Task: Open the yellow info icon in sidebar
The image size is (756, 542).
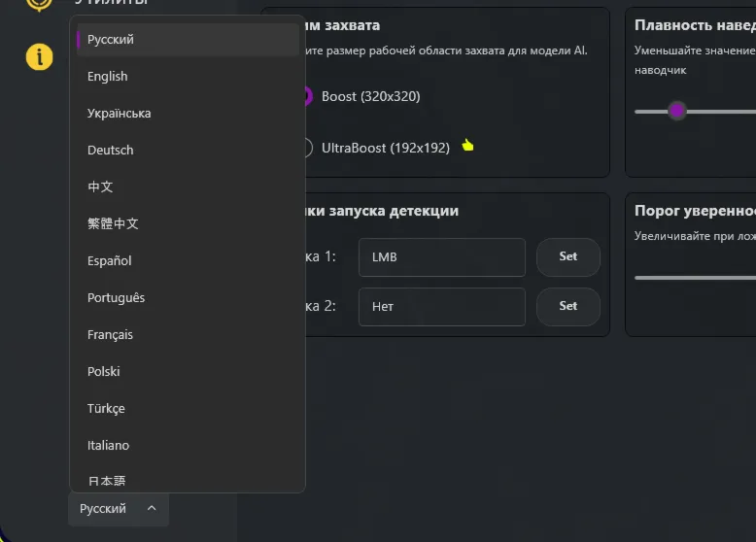Action: (39, 57)
